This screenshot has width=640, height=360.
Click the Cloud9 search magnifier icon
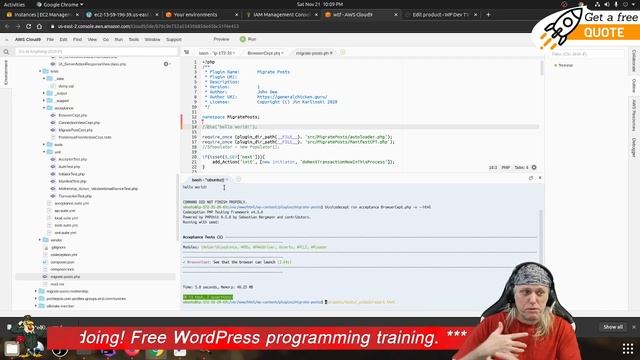(6, 52)
